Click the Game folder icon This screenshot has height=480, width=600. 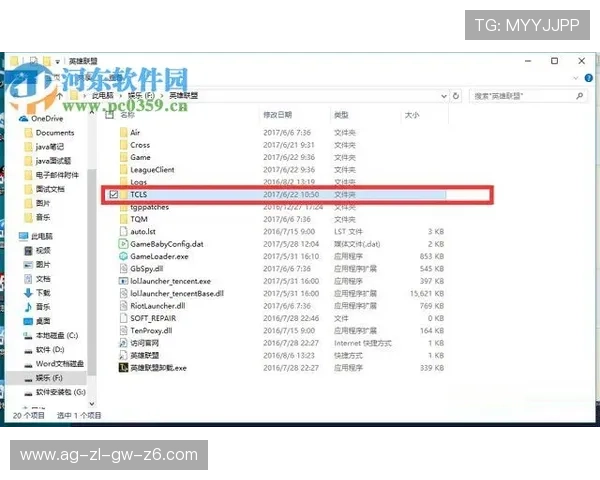point(123,157)
